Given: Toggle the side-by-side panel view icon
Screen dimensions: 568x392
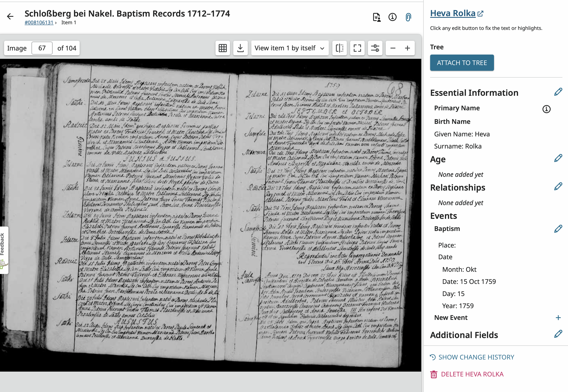Looking at the screenshot, I should coord(339,48).
